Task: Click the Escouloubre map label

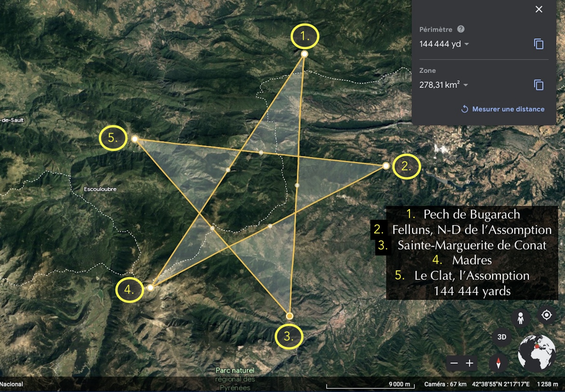Action: (x=100, y=189)
